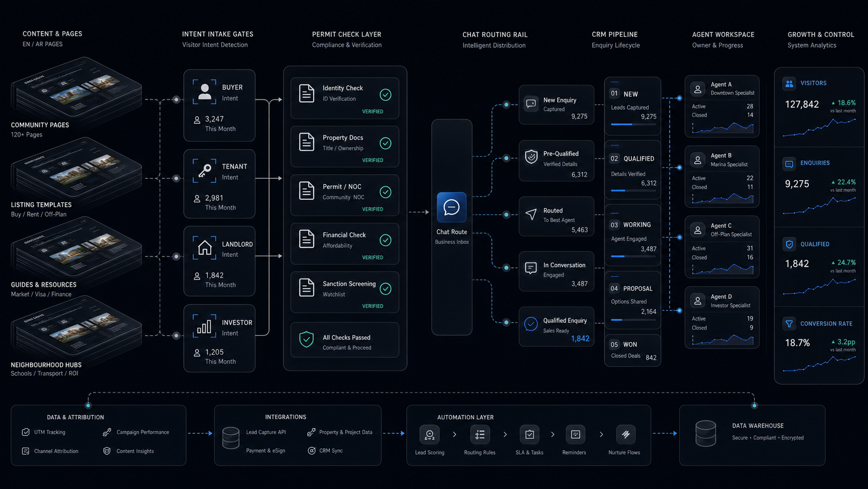Open the Routed paper-plane icon
This screenshot has height=489, width=868.
[531, 214]
